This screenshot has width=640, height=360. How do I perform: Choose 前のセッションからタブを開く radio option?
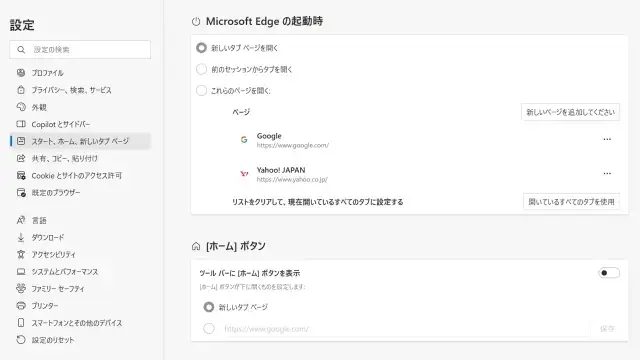pyautogui.click(x=201, y=69)
